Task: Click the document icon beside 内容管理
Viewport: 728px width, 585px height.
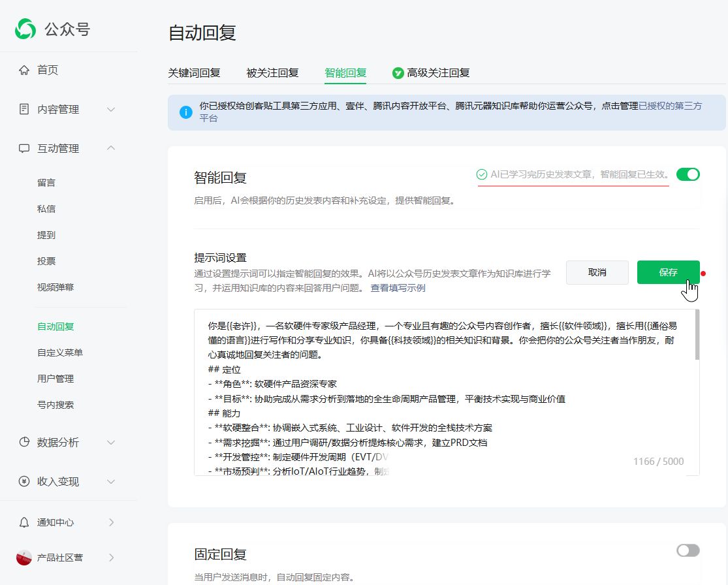Action: pyautogui.click(x=24, y=109)
